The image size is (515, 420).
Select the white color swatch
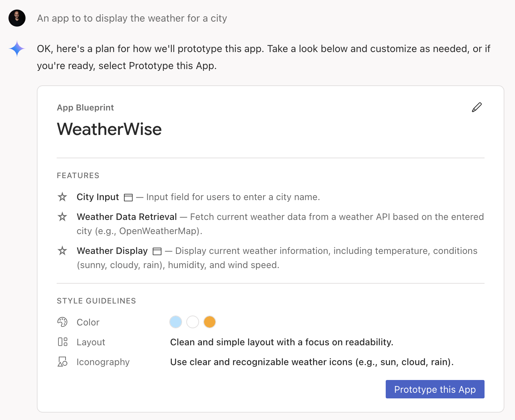193,322
